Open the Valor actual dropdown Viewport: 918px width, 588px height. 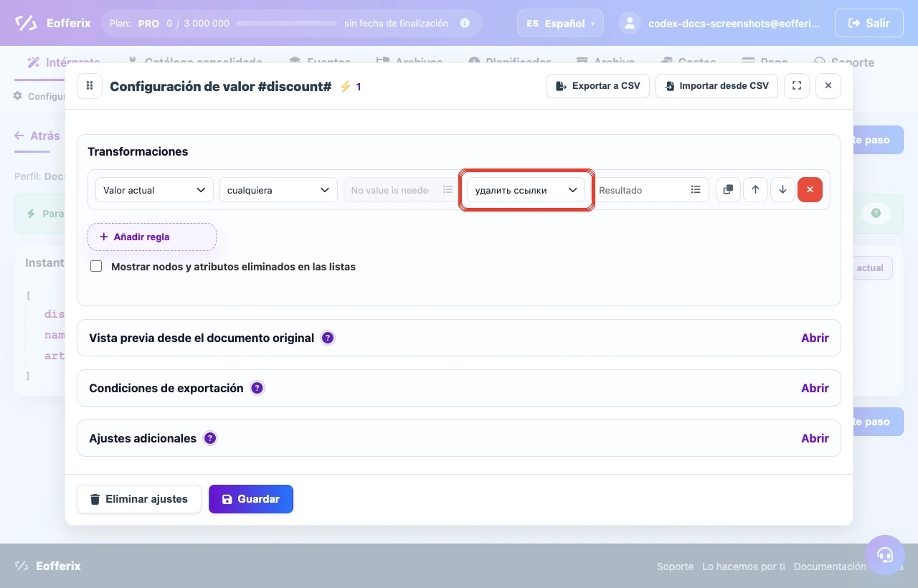click(154, 190)
